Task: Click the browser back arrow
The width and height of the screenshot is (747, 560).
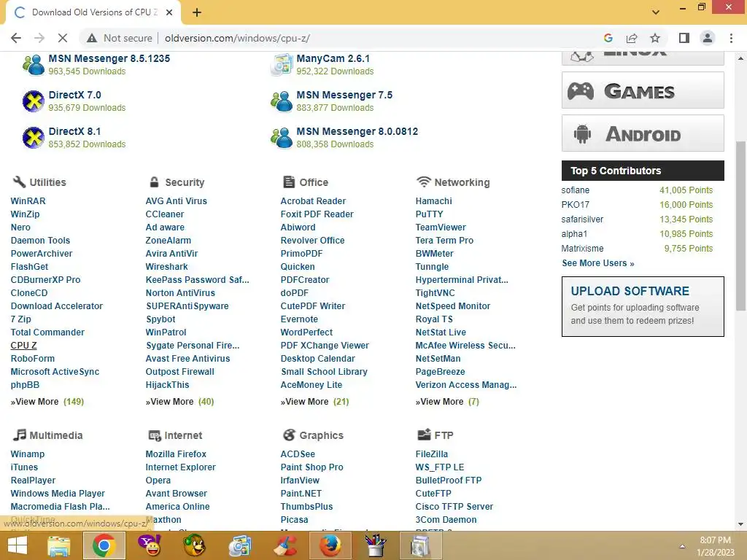Action: coord(16,38)
